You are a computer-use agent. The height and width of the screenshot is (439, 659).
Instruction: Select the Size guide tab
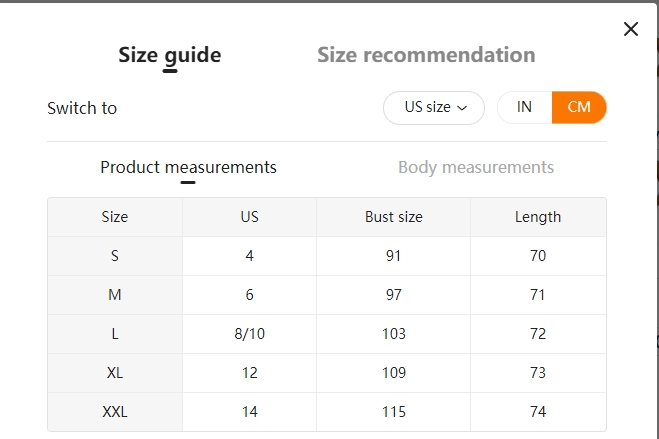click(x=170, y=55)
